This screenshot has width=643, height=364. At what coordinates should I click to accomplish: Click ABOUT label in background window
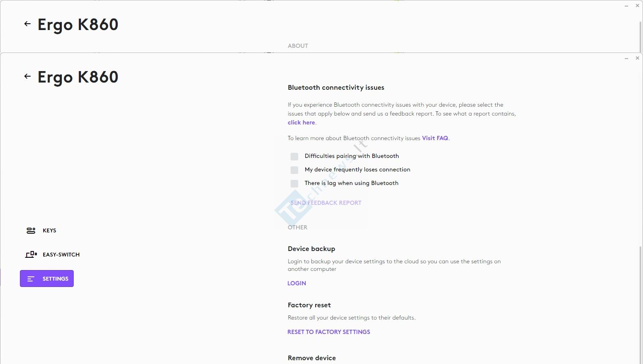[x=298, y=46]
